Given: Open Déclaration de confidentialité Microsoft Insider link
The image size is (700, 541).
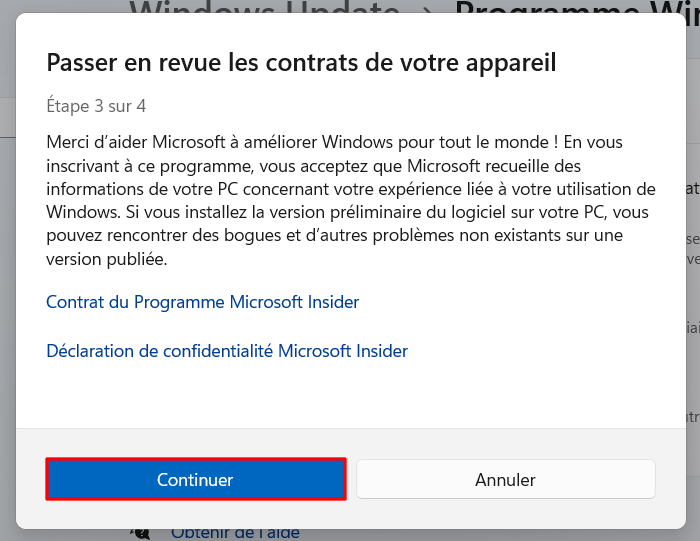Looking at the screenshot, I should (x=227, y=351).
